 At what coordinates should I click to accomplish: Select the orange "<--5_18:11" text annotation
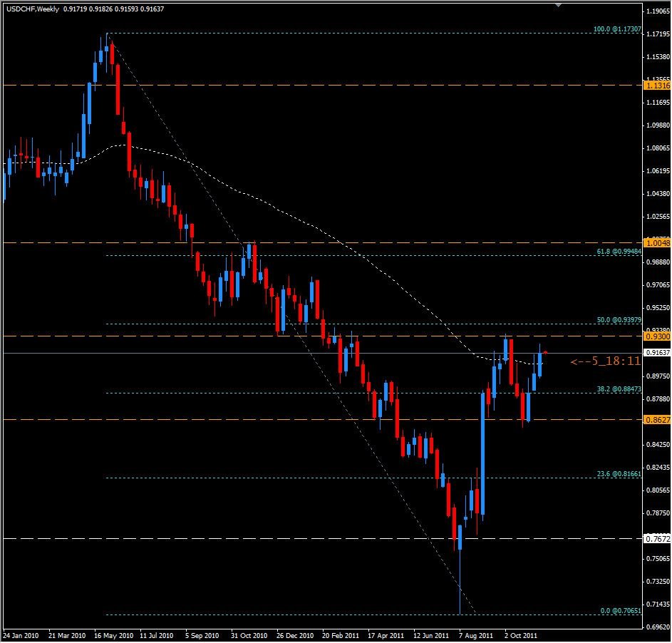click(x=604, y=362)
